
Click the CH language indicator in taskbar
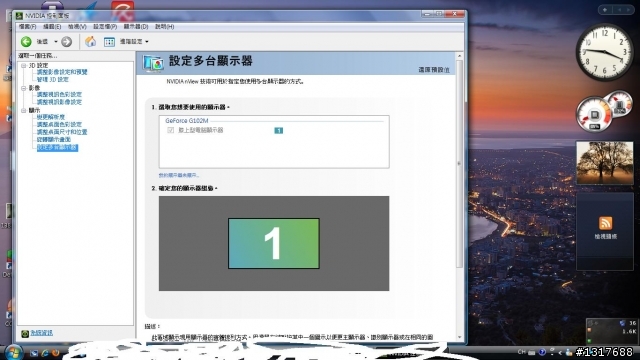click(x=522, y=352)
